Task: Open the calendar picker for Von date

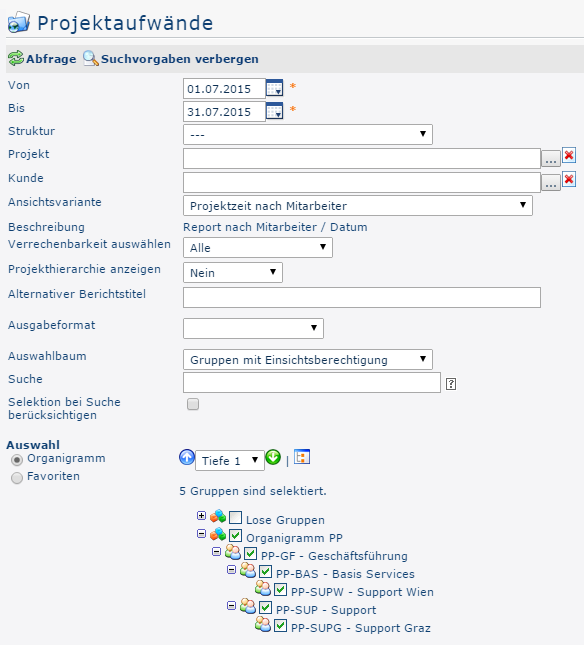Action: point(274,88)
